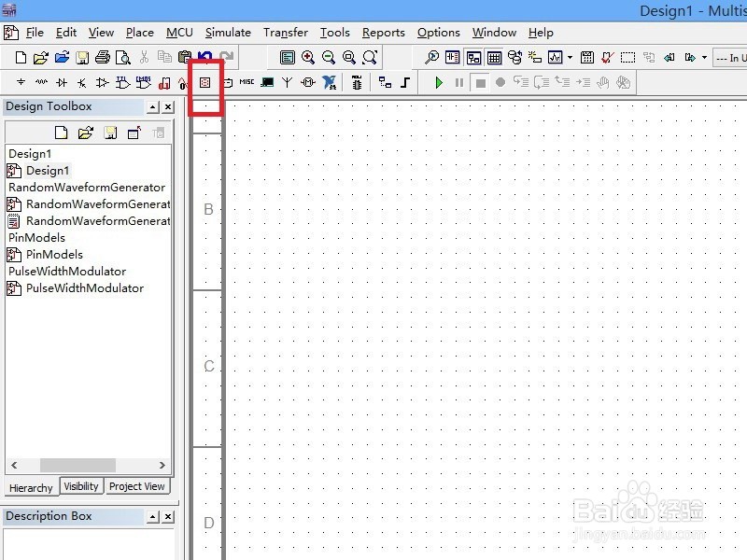
Task: Place a miscellaneous digital component
Action: 164,83
